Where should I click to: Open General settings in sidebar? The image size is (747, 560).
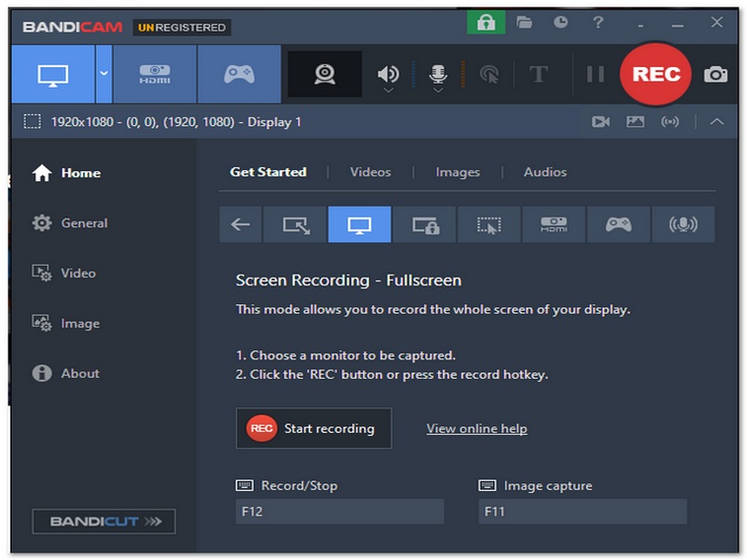pyautogui.click(x=70, y=223)
